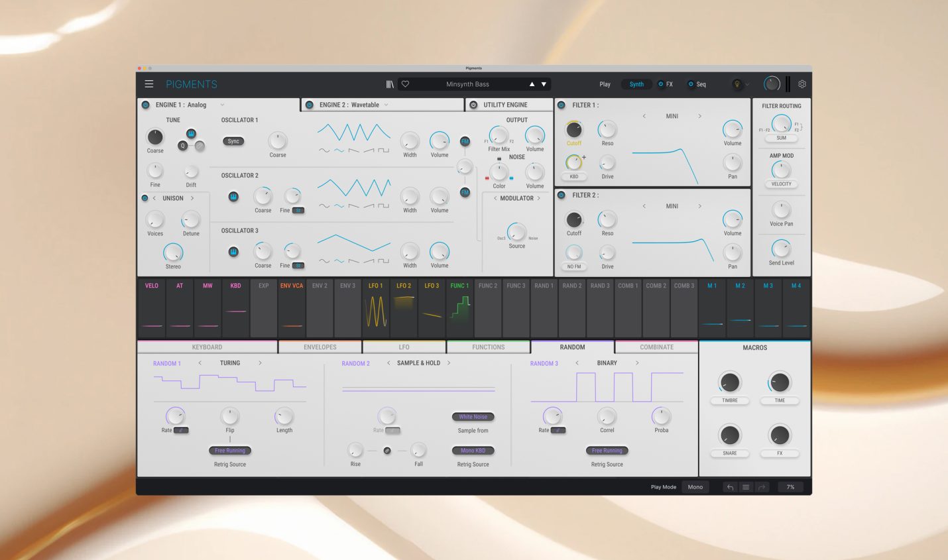Click the light bulb sound design tips icon

[737, 84]
